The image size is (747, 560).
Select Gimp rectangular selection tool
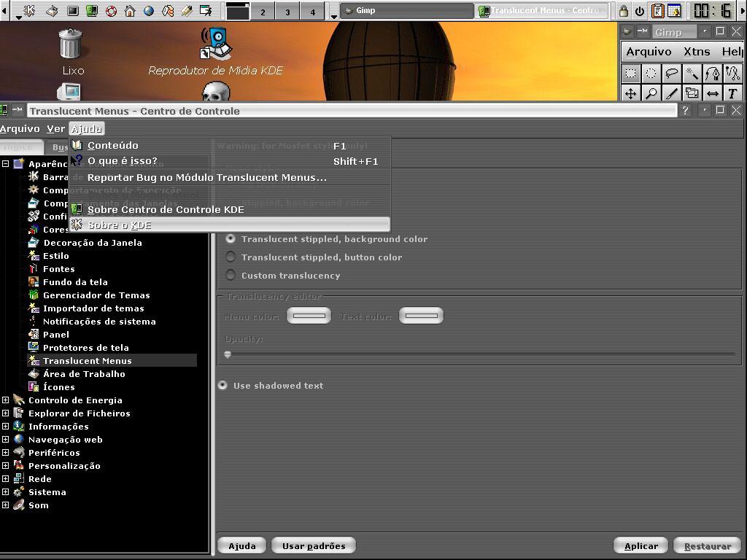[631, 74]
